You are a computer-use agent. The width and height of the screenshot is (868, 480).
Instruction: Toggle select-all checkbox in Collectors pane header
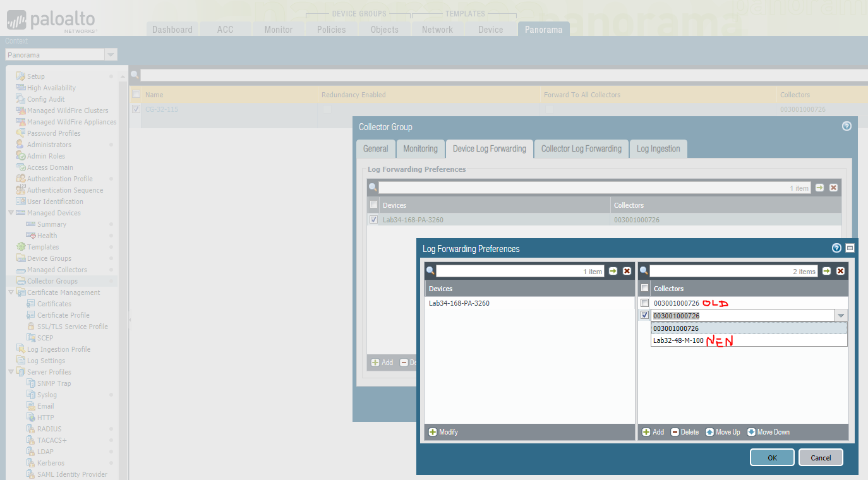point(644,288)
